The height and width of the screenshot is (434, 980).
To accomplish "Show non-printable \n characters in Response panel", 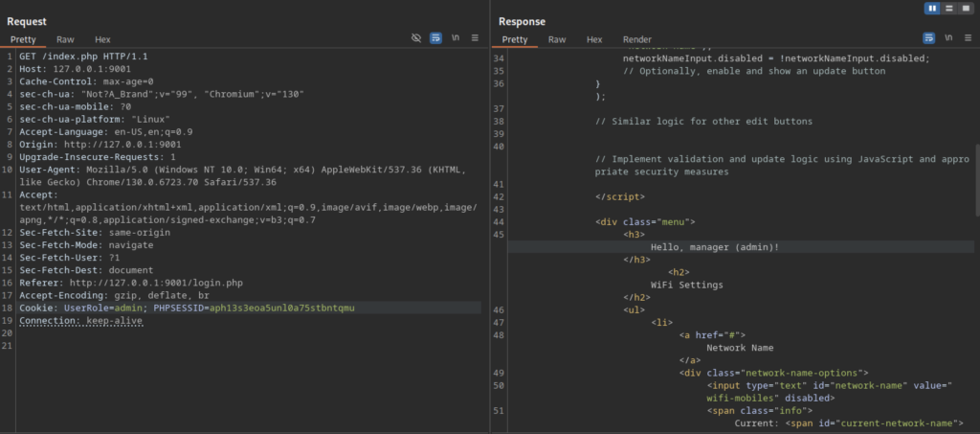I will click(x=948, y=38).
